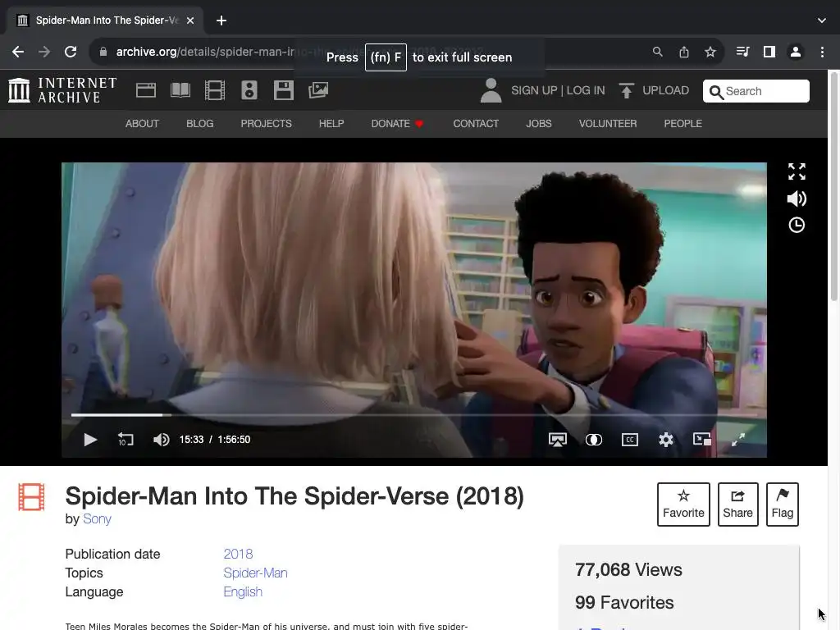Viewport: 840px width, 630px height.
Task: Open the Images icon in navbar
Action: [318, 90]
